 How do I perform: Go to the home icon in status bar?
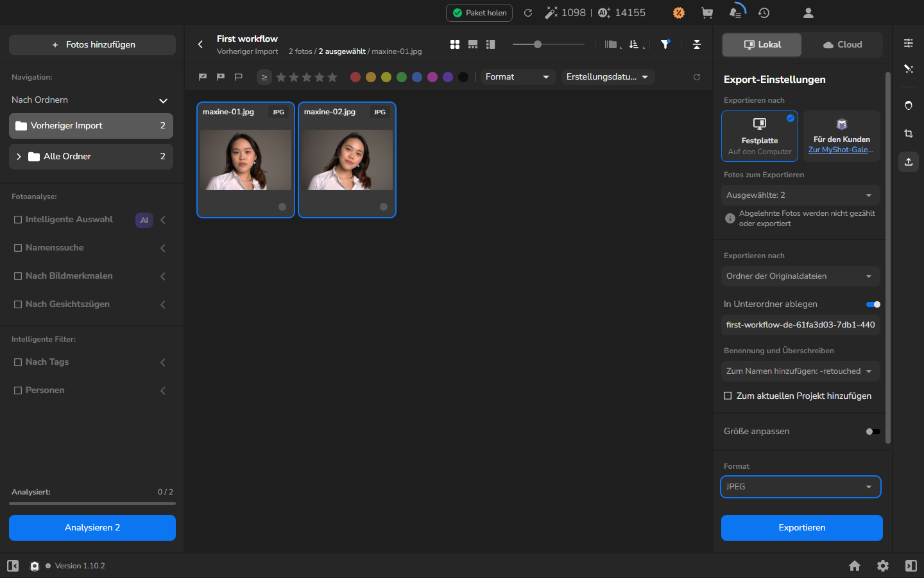pyautogui.click(x=855, y=566)
